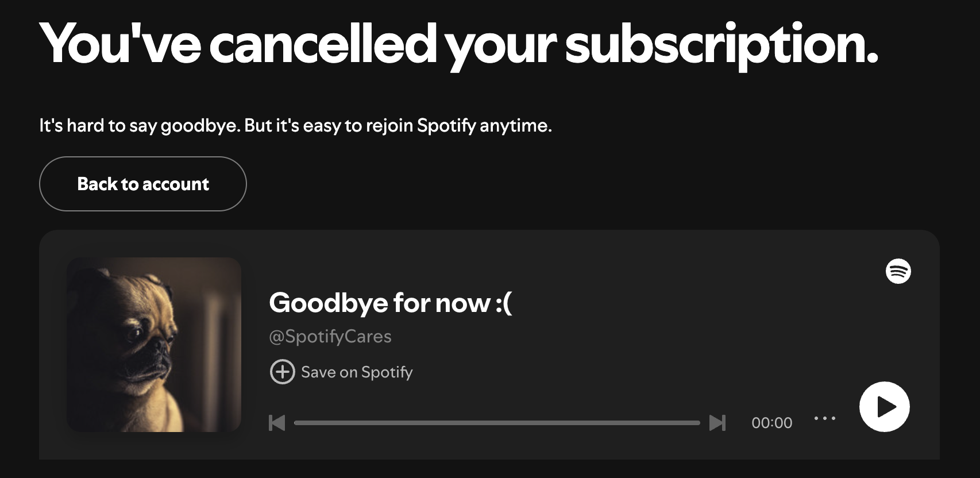Select the plus icon to save the track
The image size is (980, 478).
point(281,372)
